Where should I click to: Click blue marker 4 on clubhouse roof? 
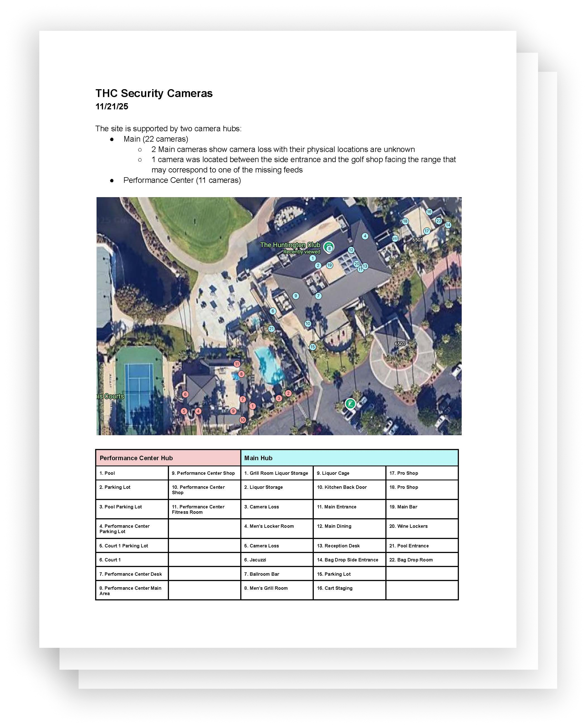click(365, 236)
